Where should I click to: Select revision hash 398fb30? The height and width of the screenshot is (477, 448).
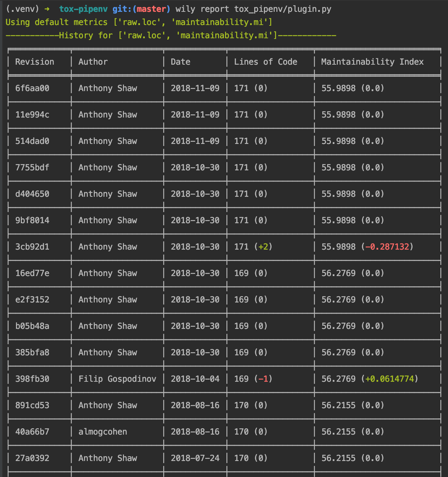[32, 379]
